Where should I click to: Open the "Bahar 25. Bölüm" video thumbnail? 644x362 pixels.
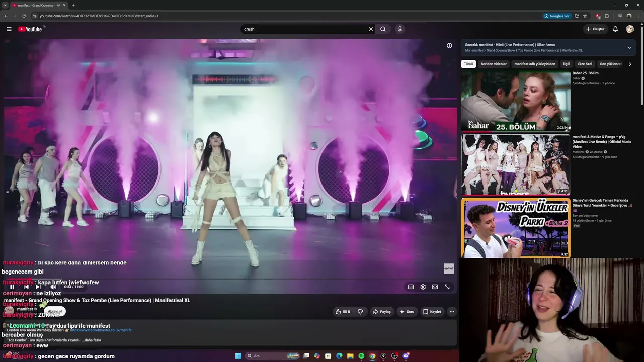516,101
